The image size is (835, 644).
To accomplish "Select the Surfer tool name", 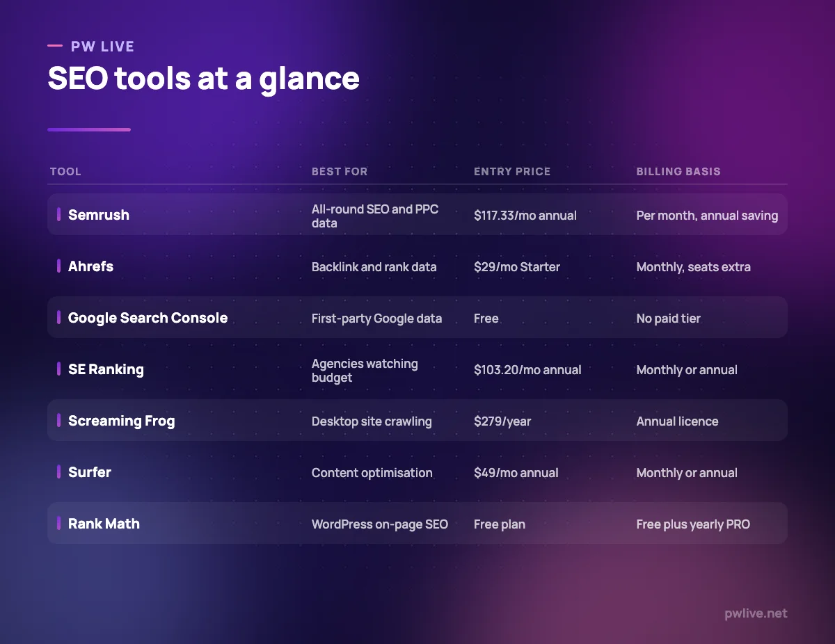I will 90,472.
